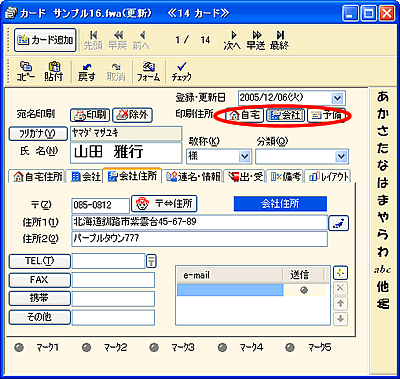400x379 pixels.
Task: Set print address to 会社
Action: (285, 115)
